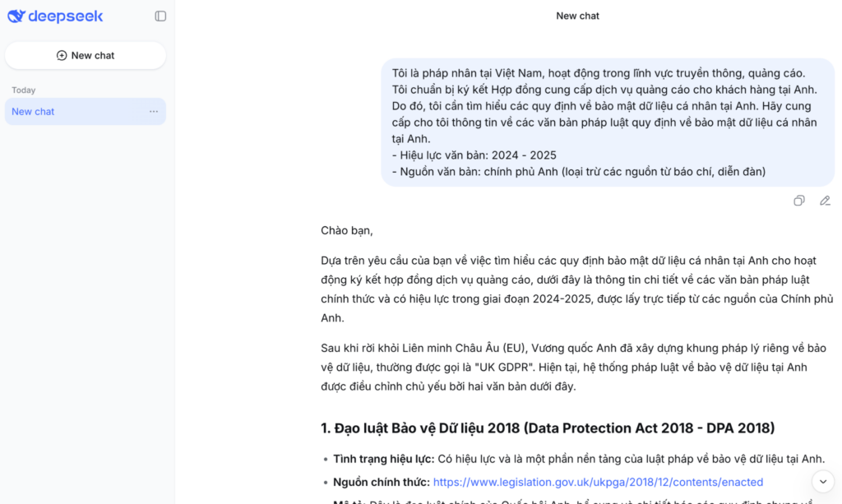Click the greeting text "Chào bạn,"
Viewport: 842px width, 504px height.
coord(346,230)
